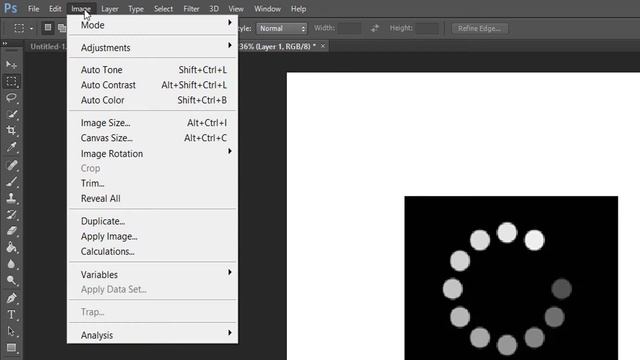
Task: Open the Select menu
Action: [x=163, y=9]
